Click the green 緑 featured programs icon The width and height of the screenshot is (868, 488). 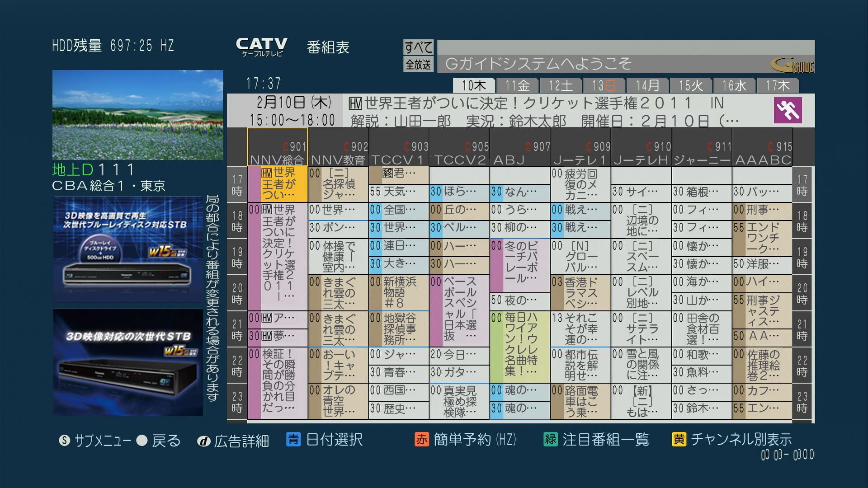point(550,439)
